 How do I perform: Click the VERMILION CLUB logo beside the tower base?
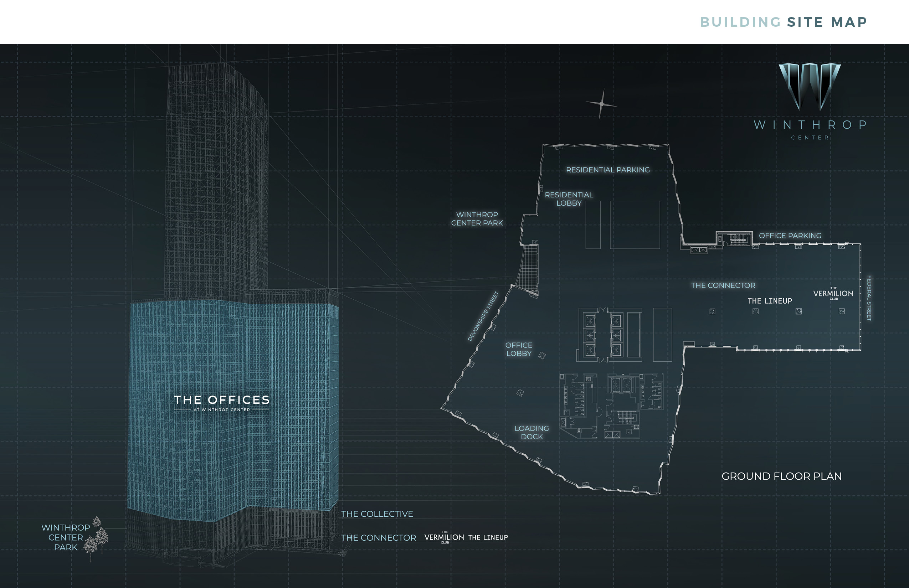point(444,537)
